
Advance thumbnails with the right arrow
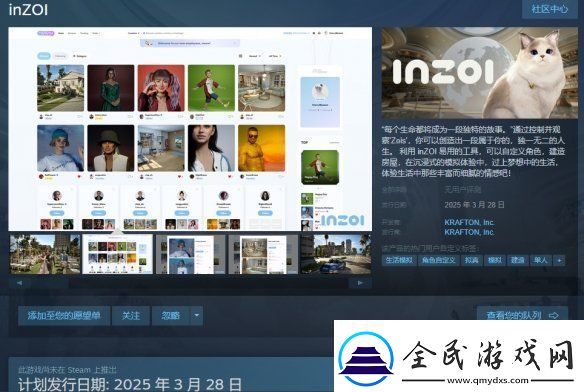360,283
